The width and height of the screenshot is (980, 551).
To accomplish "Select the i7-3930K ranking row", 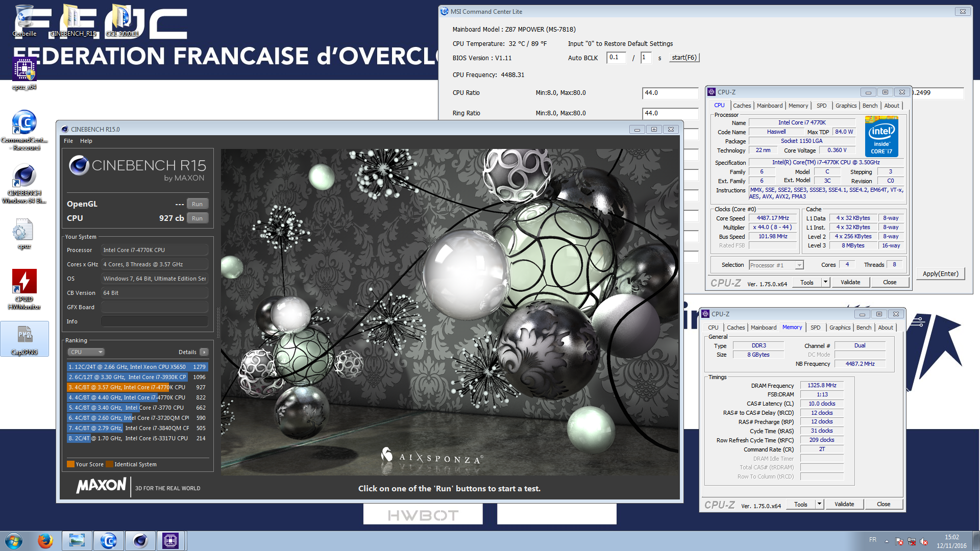I will (x=137, y=377).
